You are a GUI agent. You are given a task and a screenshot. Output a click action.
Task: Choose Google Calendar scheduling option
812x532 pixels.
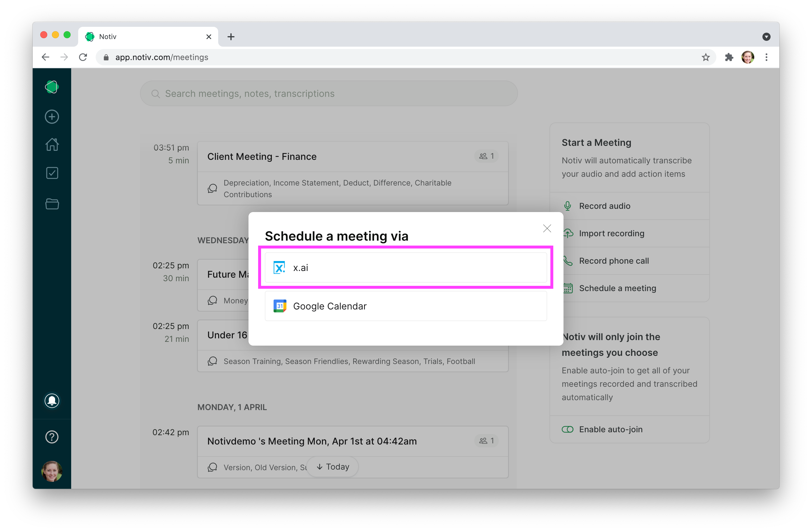405,306
